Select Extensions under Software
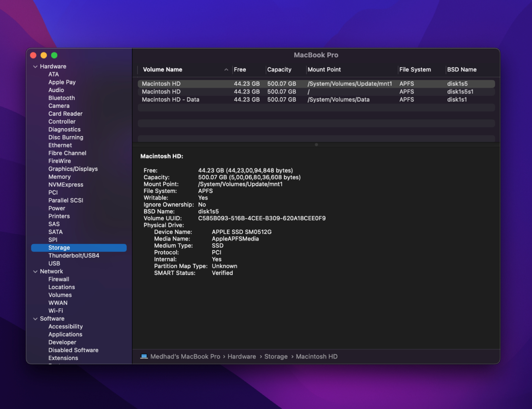This screenshot has width=532, height=409. coord(63,358)
